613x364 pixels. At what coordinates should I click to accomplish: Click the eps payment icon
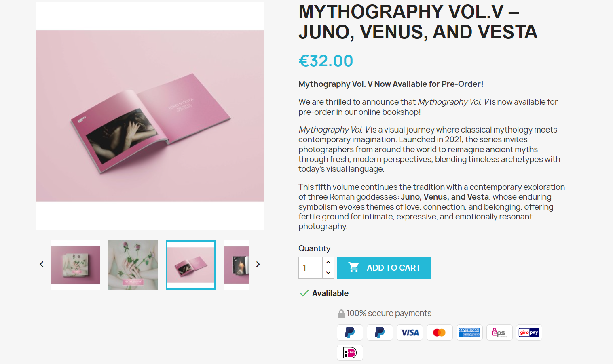coord(499,332)
